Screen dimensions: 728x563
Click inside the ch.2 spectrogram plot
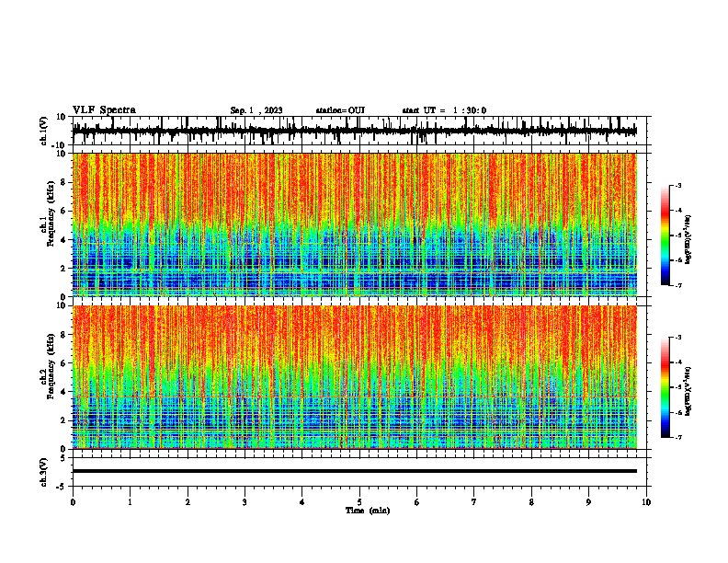point(355,377)
